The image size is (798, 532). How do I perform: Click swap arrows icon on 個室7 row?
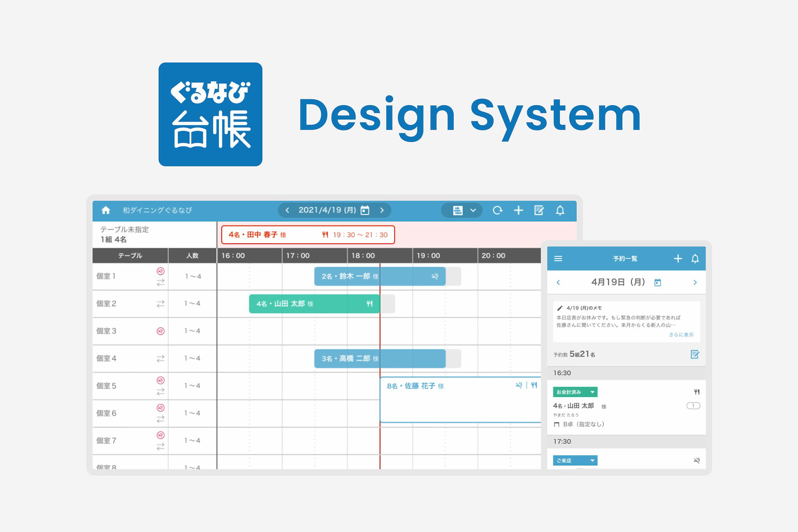pyautogui.click(x=160, y=447)
